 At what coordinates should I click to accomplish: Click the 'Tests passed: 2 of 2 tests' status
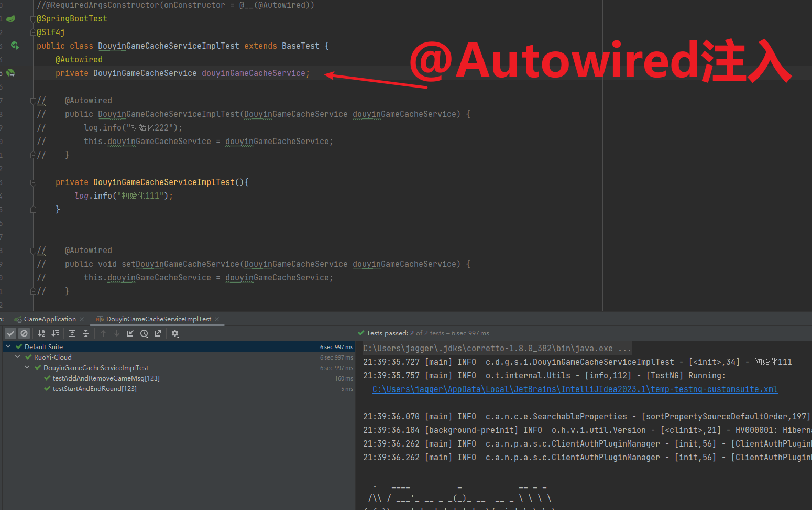point(427,333)
